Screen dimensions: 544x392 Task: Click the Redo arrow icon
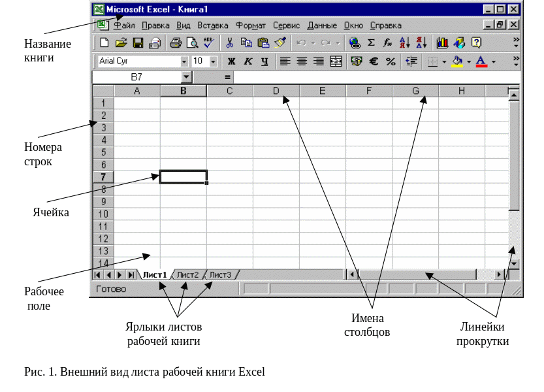(326, 42)
